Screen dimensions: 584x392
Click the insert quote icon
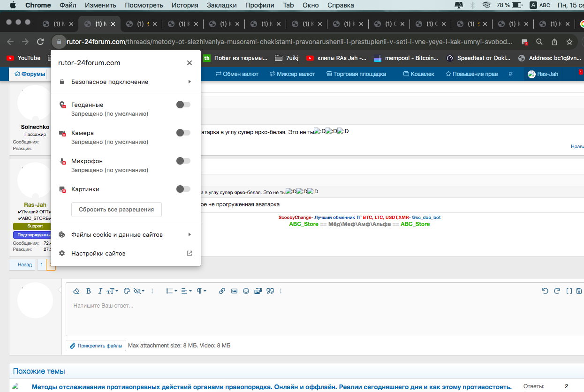pos(270,291)
